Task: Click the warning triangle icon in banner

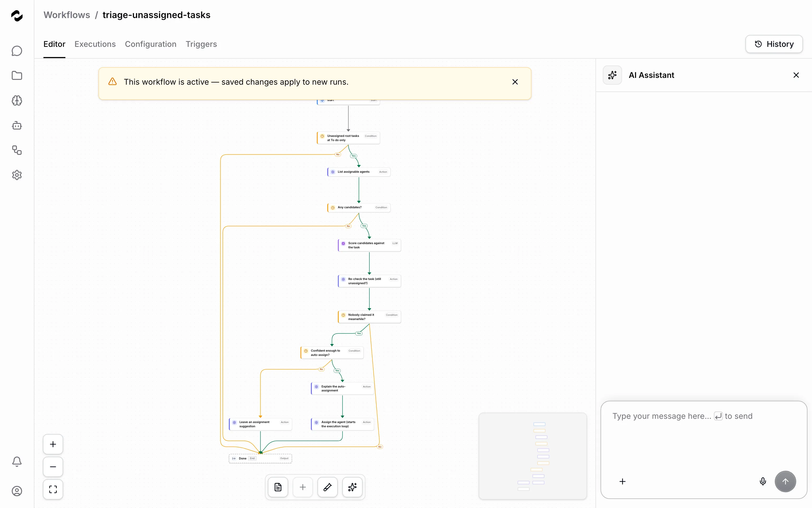Action: coord(112,82)
